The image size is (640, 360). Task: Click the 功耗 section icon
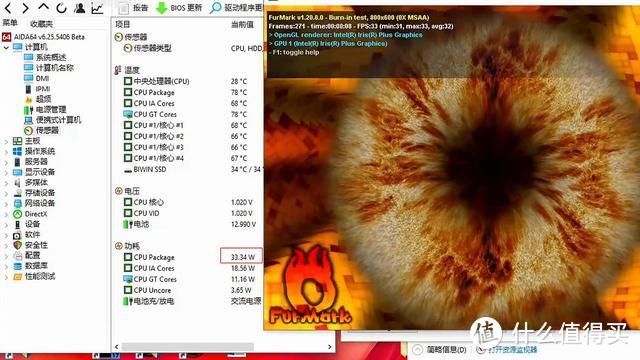(x=119, y=246)
